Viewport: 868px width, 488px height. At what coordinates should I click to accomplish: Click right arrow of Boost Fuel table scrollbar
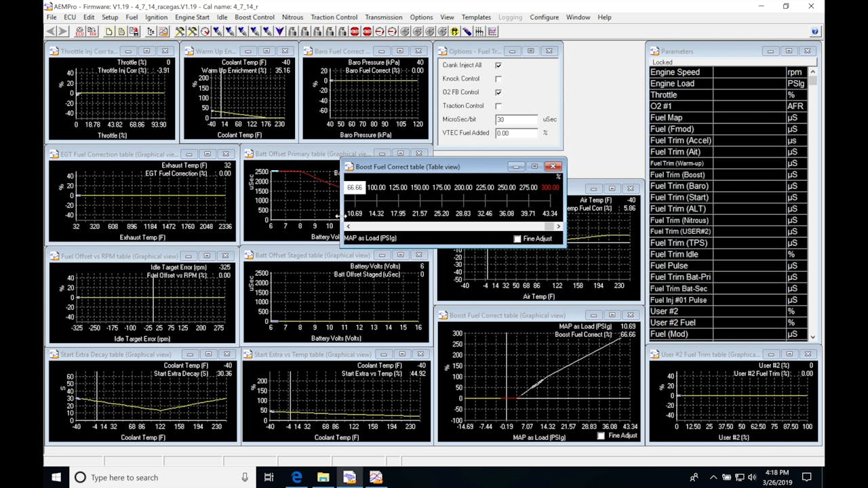click(x=558, y=226)
